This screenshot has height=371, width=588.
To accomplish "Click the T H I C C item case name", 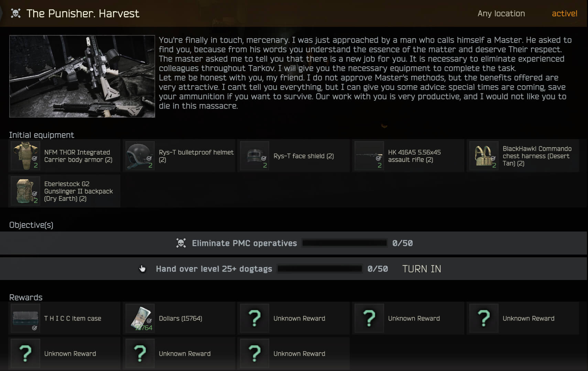I will click(x=73, y=318).
